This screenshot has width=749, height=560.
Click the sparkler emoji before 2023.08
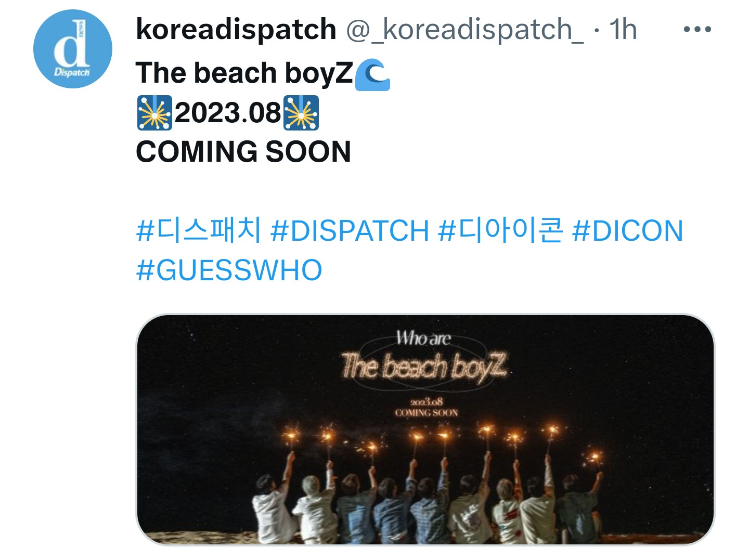pos(154,113)
